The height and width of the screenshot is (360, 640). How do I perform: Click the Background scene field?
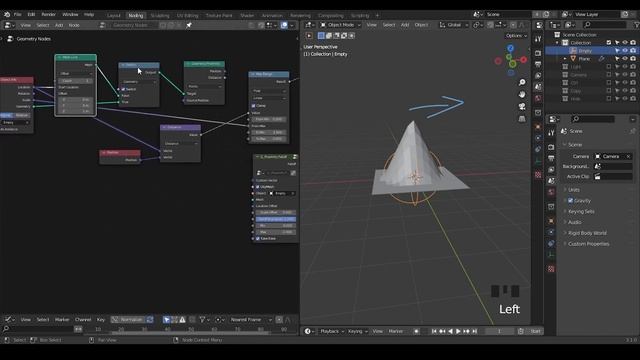(x=613, y=167)
